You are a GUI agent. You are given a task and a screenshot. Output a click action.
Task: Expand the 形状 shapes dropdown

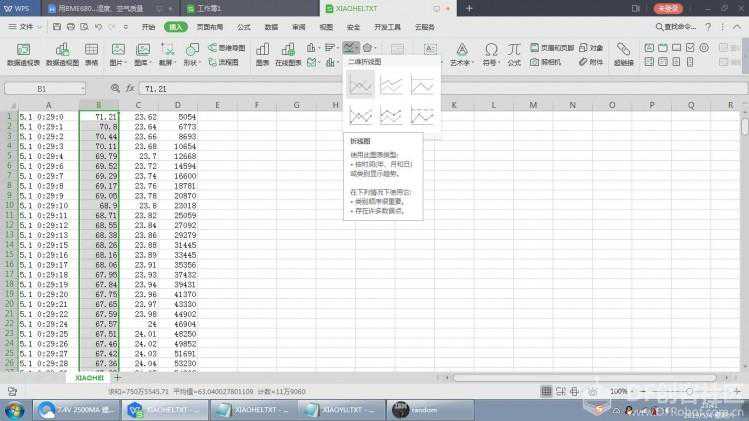coord(191,61)
